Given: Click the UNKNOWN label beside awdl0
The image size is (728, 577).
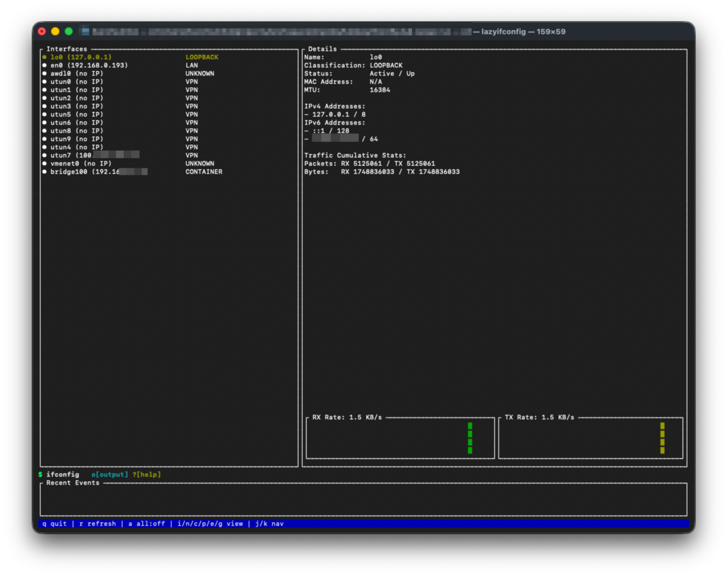Looking at the screenshot, I should pos(200,74).
